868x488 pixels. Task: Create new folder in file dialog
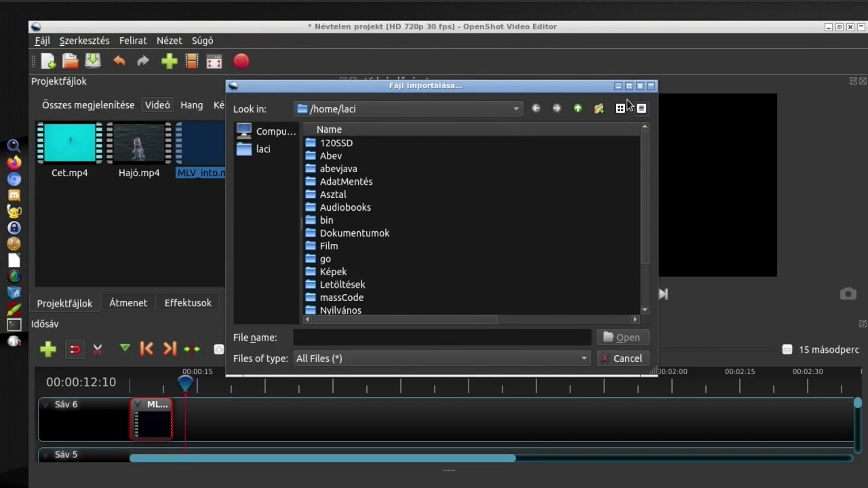(x=599, y=108)
